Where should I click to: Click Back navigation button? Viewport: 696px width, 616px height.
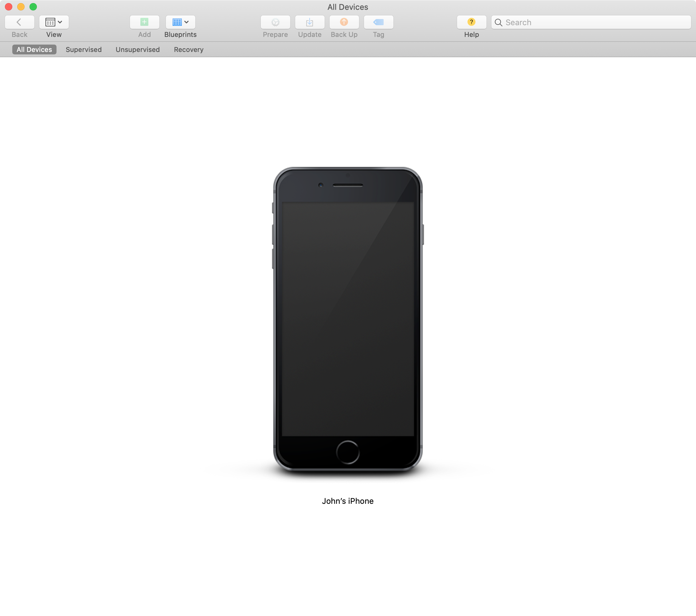(19, 22)
